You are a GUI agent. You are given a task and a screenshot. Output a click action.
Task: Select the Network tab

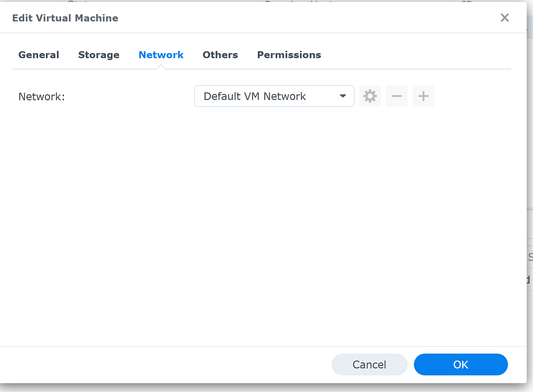[161, 55]
